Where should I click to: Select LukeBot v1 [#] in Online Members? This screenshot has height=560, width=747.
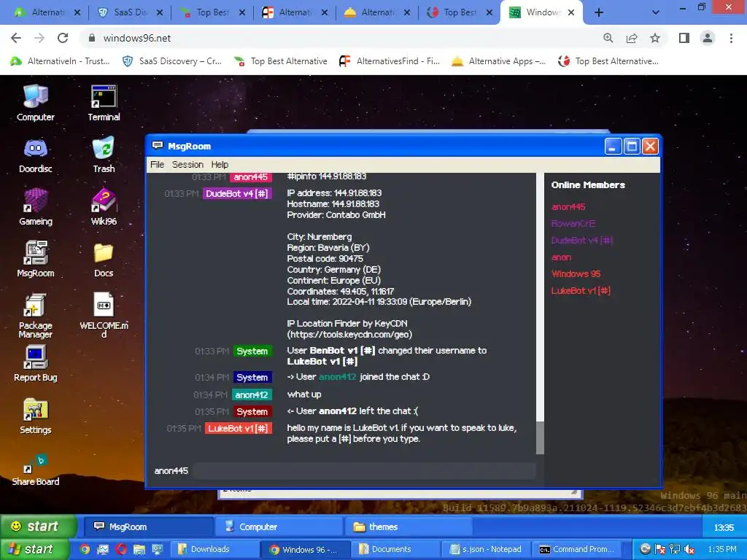click(581, 290)
